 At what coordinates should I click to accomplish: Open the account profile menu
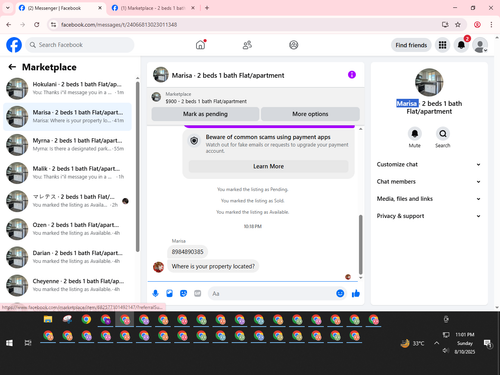click(x=480, y=45)
